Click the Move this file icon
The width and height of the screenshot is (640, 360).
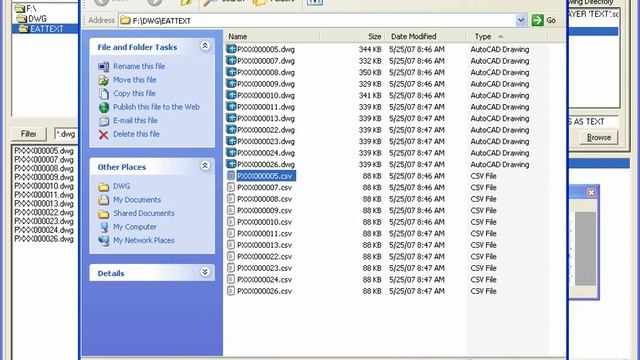(104, 80)
